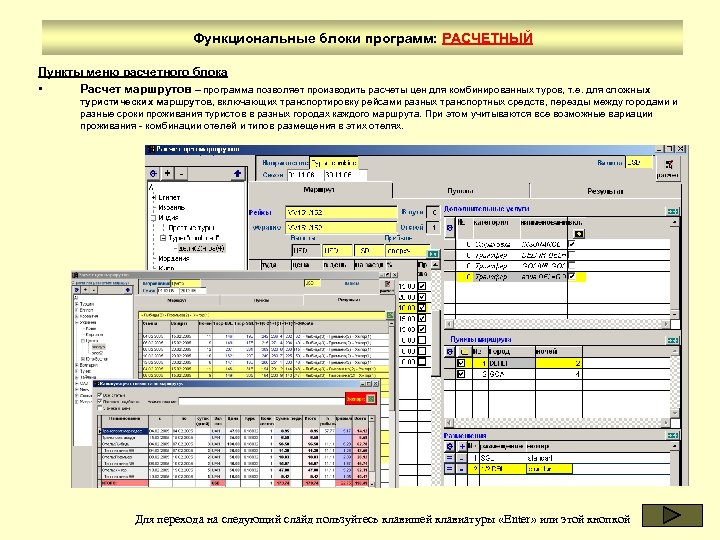Collapse the Туры sub-node under Индия
720x540 pixels.
click(163, 238)
